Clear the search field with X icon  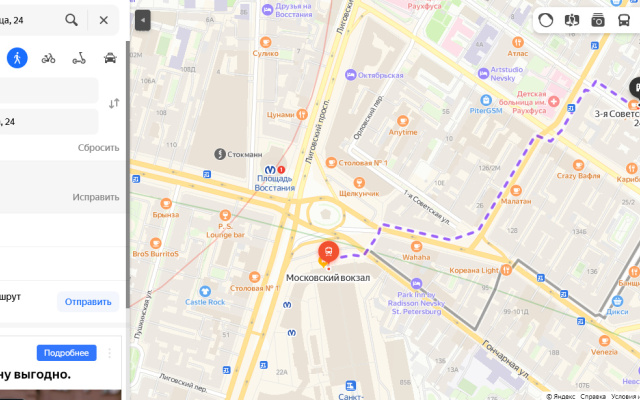(x=104, y=20)
